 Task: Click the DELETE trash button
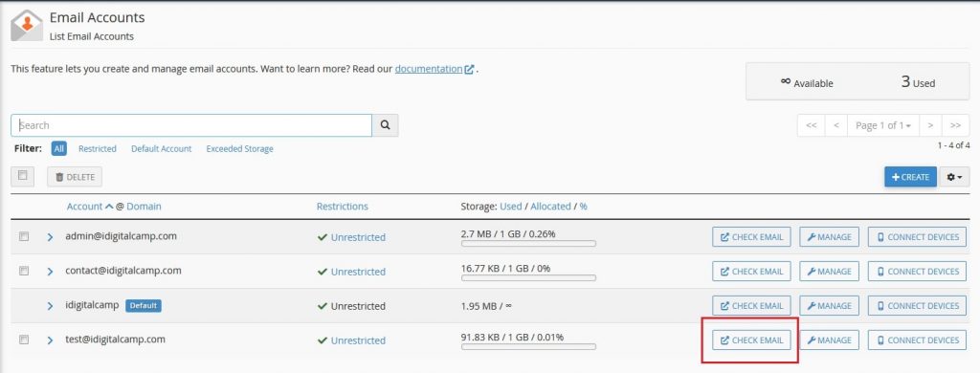click(x=75, y=177)
